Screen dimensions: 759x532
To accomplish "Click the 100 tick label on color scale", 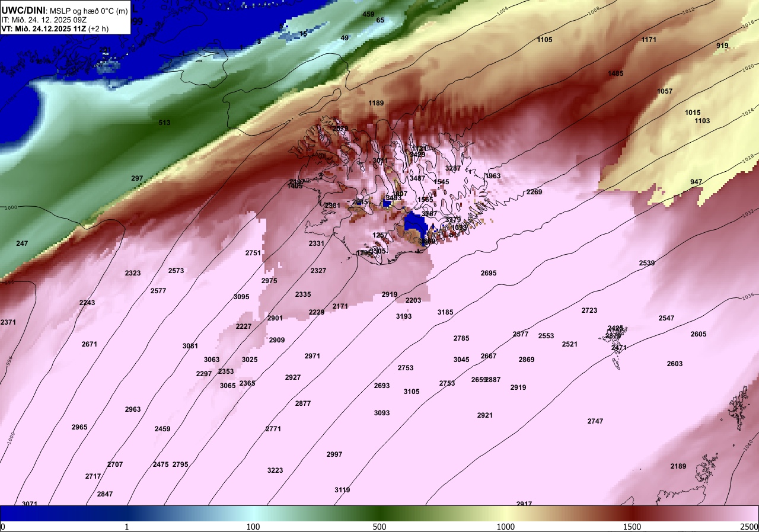I will point(253,527).
